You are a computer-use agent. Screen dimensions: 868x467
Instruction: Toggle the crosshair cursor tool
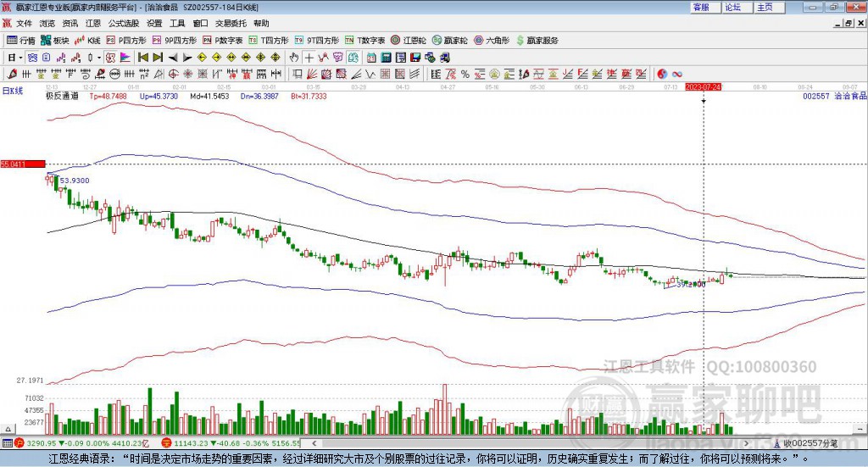[310, 58]
